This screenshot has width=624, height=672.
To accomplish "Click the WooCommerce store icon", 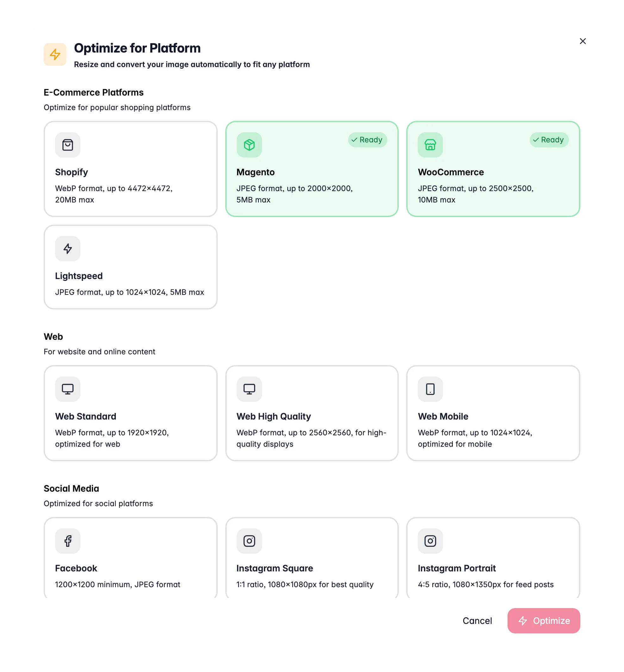I will [430, 145].
